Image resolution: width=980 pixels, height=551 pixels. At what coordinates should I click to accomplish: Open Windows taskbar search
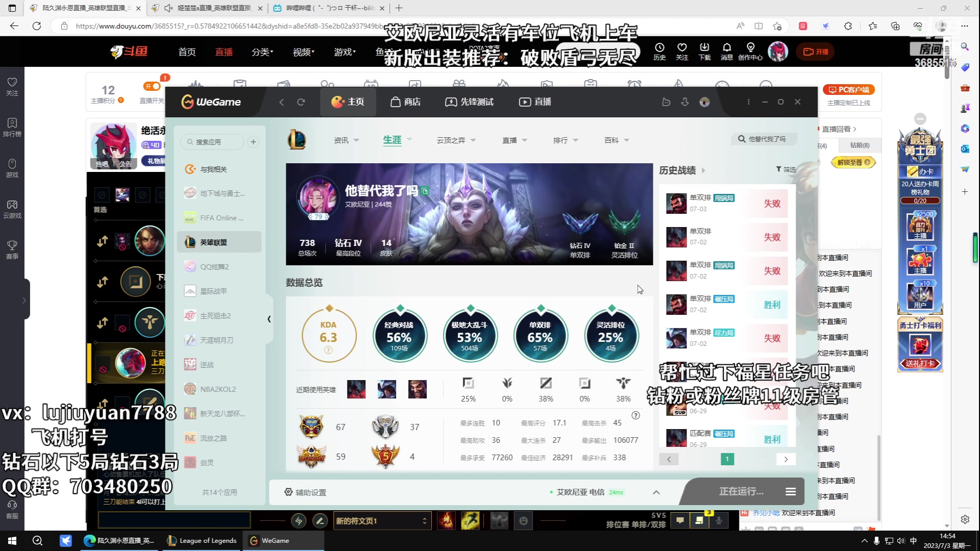[37, 541]
